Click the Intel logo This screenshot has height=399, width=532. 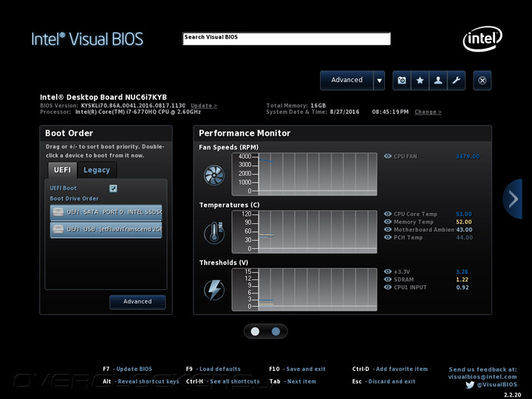click(x=482, y=39)
